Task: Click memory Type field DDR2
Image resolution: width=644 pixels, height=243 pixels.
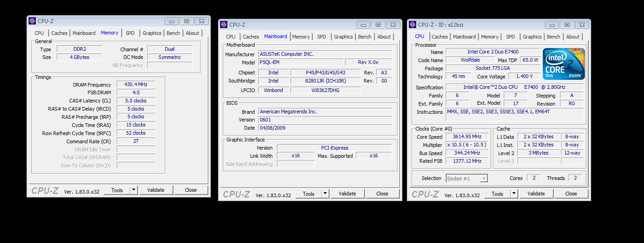Action: coord(79,49)
